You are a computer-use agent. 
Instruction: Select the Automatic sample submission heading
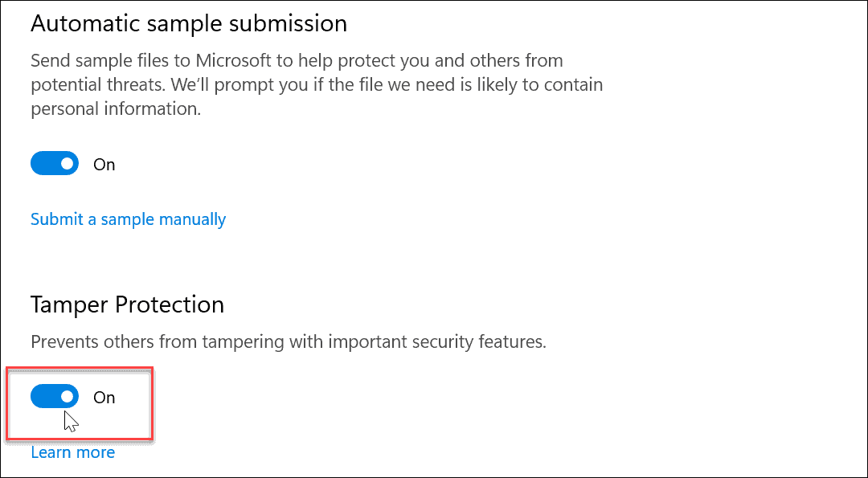tap(189, 23)
